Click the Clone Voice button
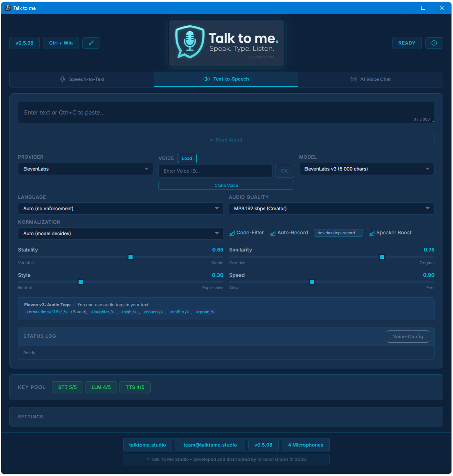The height and width of the screenshot is (476, 453). 226,185
